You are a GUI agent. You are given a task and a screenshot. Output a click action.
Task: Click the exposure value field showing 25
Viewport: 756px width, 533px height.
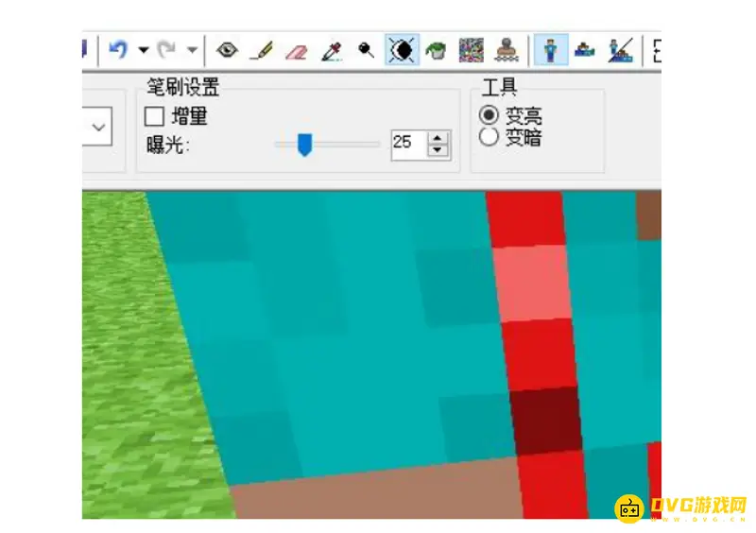[406, 144]
